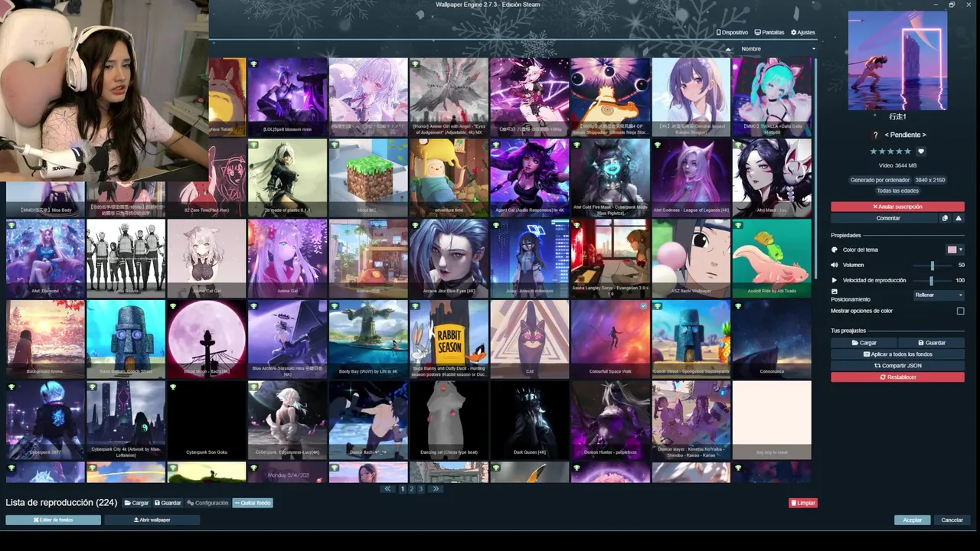Screen dimensions: 980x551
Task: Click the palette icon beside Color del tema
Action: [x=835, y=249]
